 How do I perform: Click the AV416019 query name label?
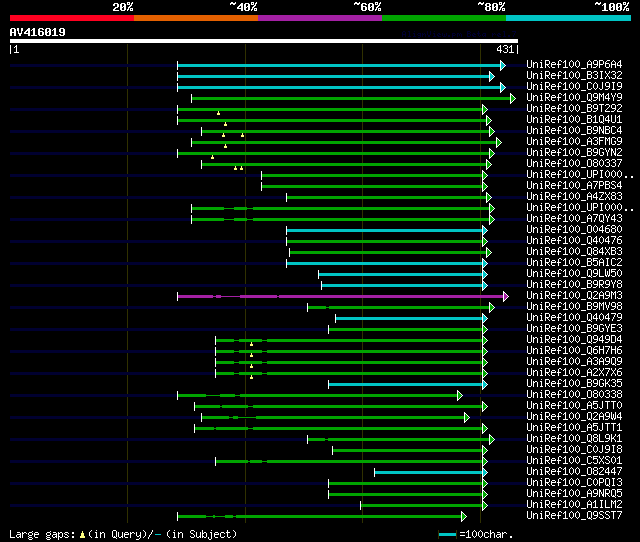coord(38,32)
